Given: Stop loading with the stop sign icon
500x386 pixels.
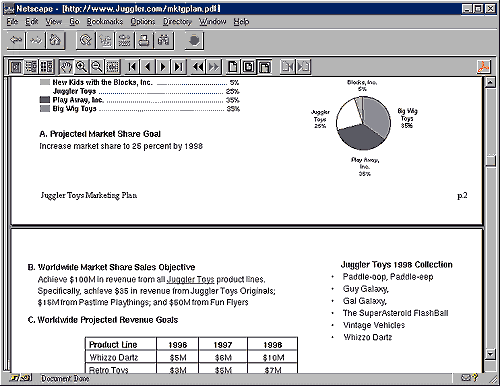Looking at the screenshot, I should [x=194, y=41].
